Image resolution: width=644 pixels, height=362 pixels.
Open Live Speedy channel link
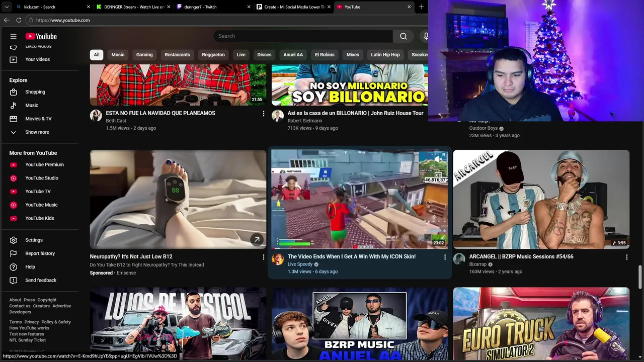[x=300, y=264]
